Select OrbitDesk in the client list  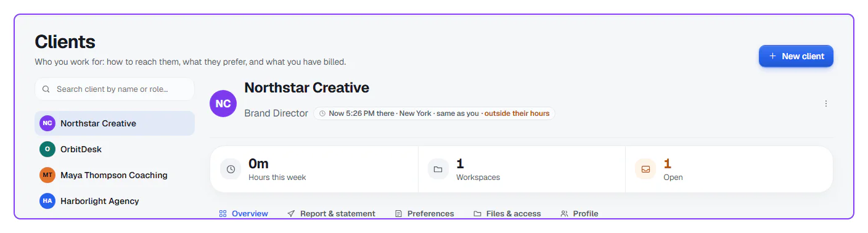click(x=115, y=149)
